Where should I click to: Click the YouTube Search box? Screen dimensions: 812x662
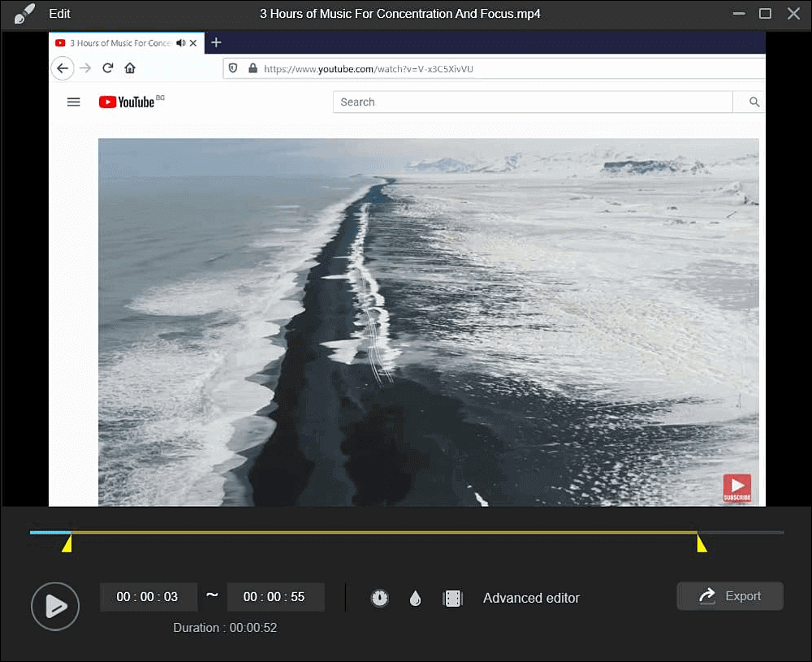(x=532, y=102)
